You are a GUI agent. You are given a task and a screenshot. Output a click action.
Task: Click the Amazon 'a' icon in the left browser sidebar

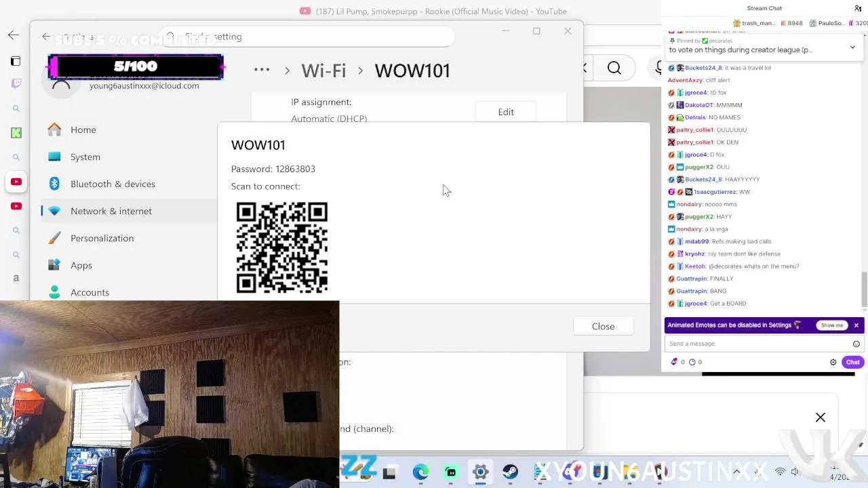point(16,279)
